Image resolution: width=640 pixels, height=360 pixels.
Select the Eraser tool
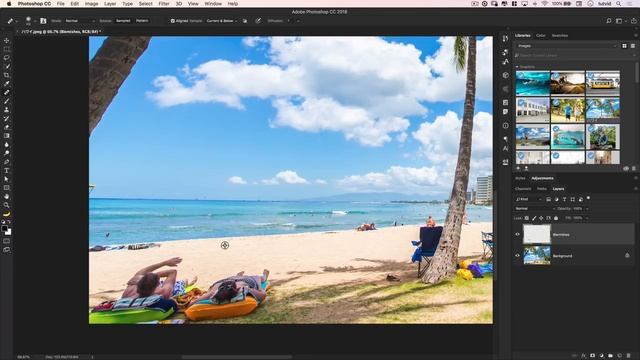(7, 127)
